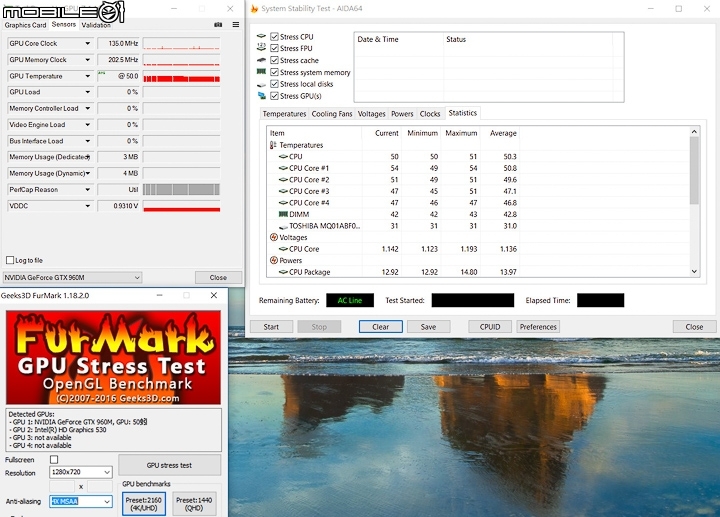Click VDDC sensor graph bar
Viewport: 720px width, 517px height.
point(181,206)
